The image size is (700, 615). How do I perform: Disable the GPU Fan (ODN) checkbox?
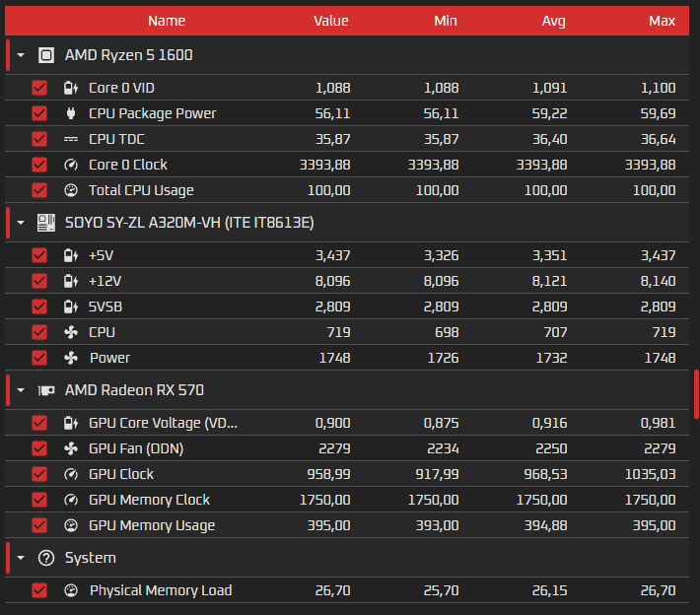pyautogui.click(x=39, y=448)
